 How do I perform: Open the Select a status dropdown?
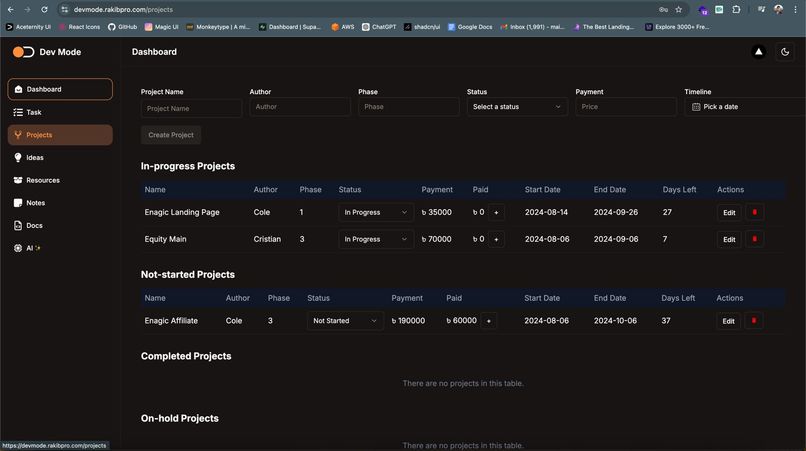(517, 107)
